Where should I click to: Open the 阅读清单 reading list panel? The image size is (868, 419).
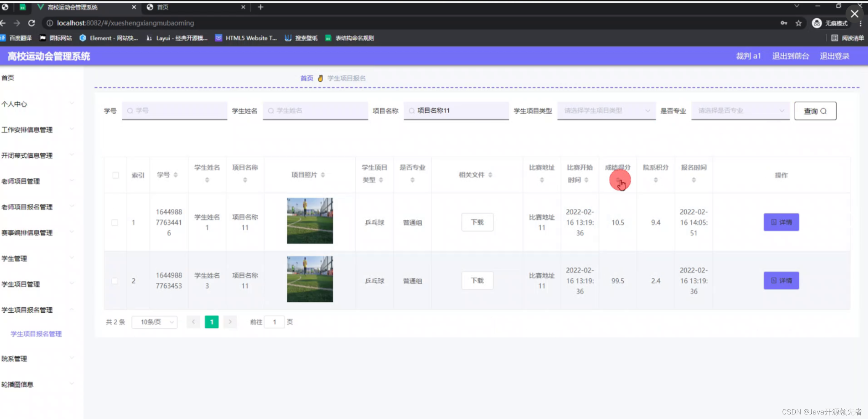pyautogui.click(x=848, y=38)
